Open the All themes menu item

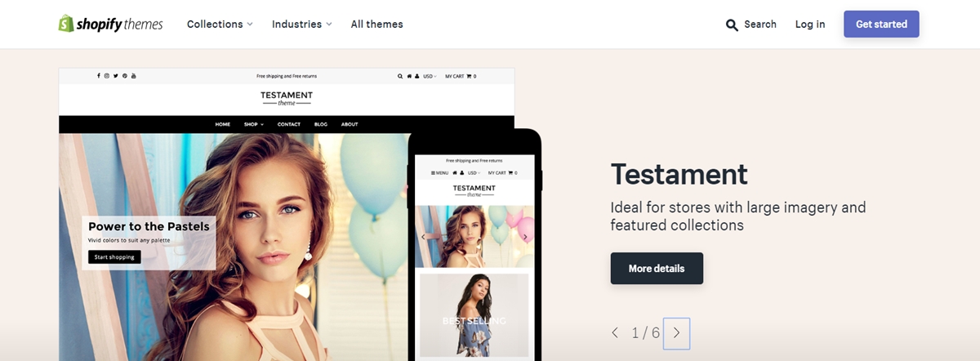(377, 25)
